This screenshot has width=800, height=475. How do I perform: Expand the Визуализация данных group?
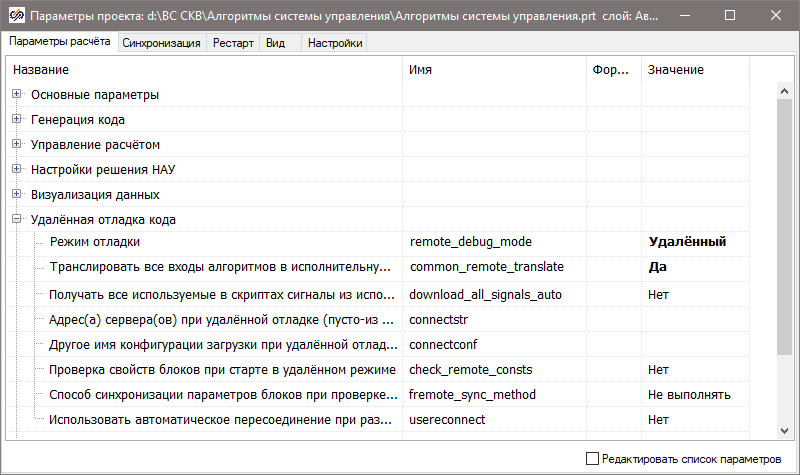[x=17, y=194]
